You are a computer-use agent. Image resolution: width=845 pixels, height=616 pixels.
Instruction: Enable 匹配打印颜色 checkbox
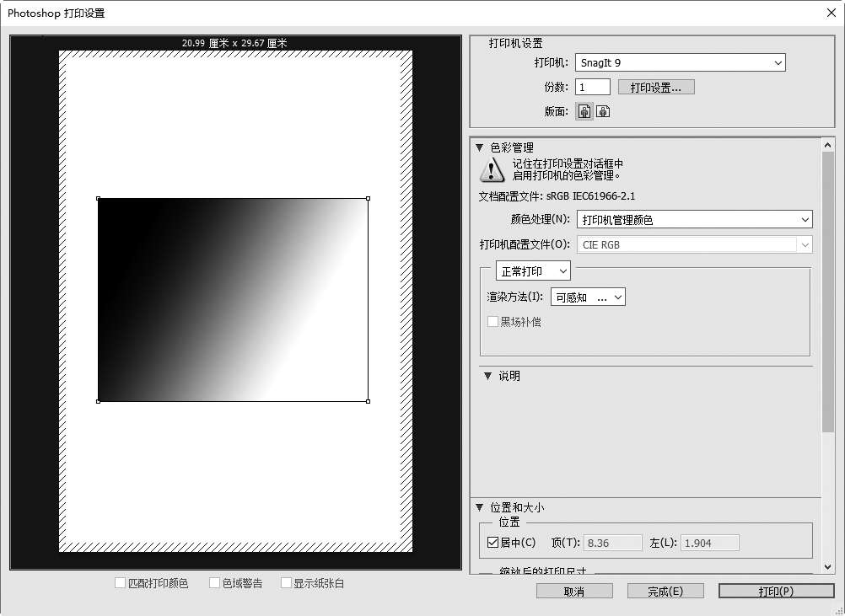[x=121, y=583]
